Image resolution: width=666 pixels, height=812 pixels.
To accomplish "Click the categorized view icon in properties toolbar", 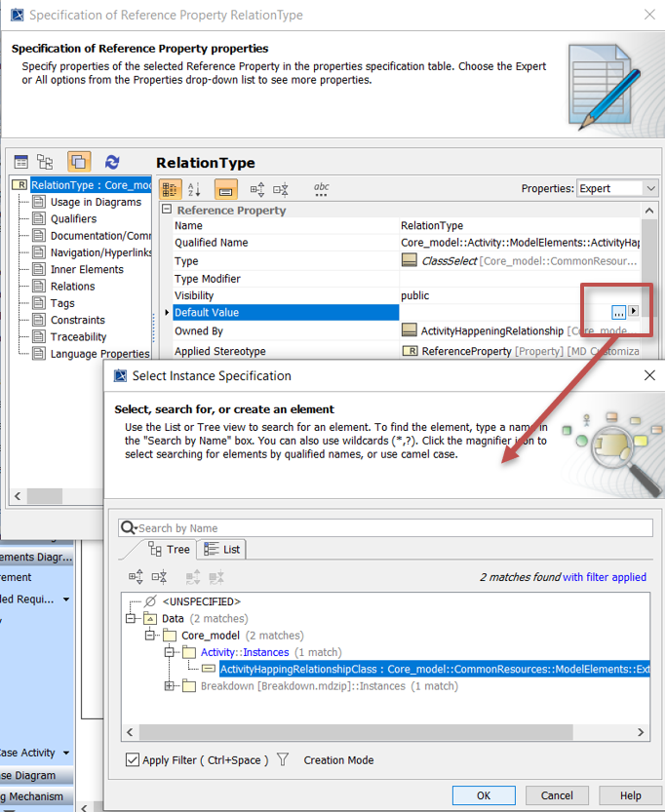I will [x=170, y=190].
